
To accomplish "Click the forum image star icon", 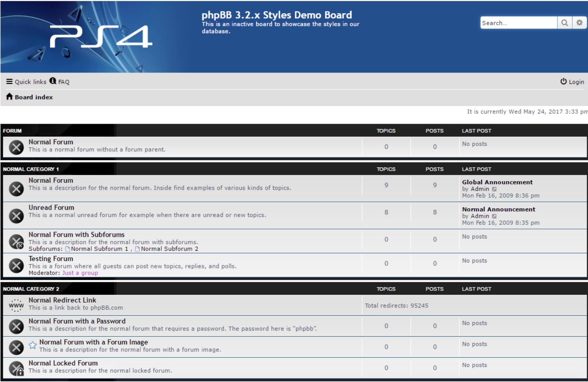I will click(33, 345).
